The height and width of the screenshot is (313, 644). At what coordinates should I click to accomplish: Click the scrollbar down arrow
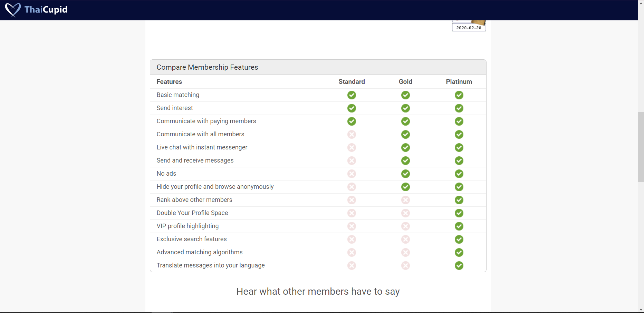click(641, 310)
